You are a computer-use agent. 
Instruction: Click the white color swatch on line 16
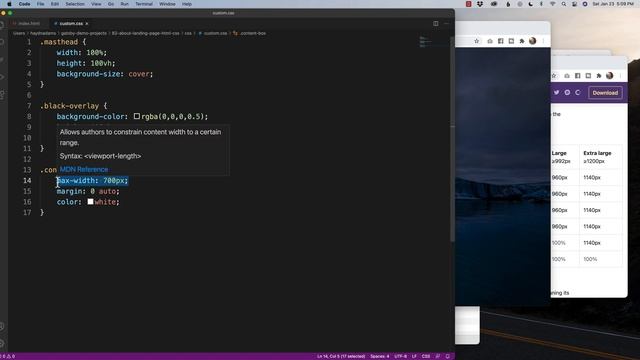(90, 202)
